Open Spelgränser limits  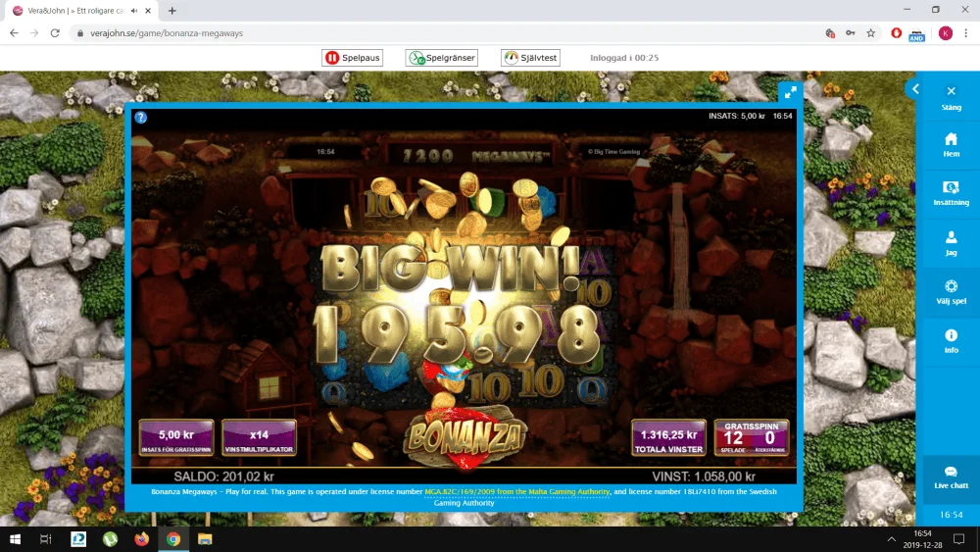pyautogui.click(x=441, y=58)
